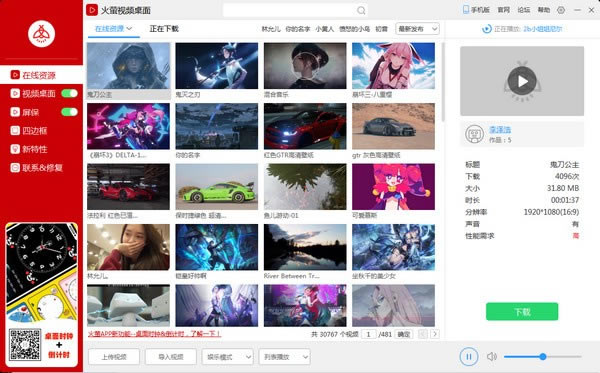Viewport: 600px width, 373px height.
Task: Click the red 火萤视频桌面 app icon
Action: click(x=92, y=10)
